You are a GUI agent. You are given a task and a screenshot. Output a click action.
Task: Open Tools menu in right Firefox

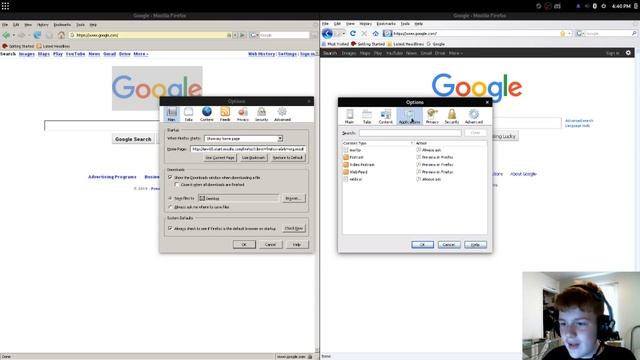click(x=405, y=24)
